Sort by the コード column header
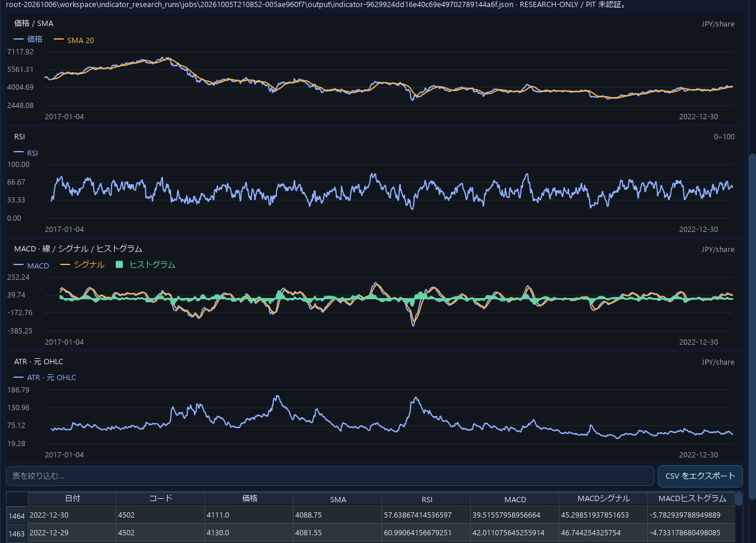This screenshot has height=543, width=756. (x=161, y=499)
